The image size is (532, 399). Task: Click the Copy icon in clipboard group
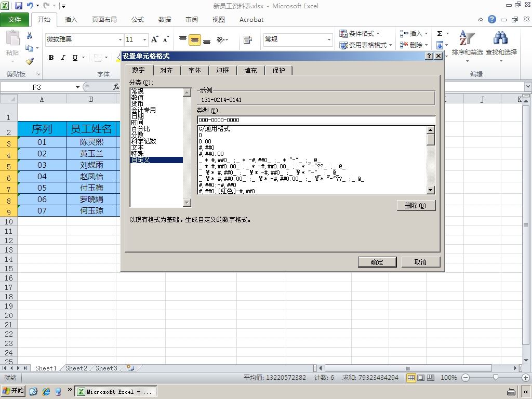(x=30, y=48)
